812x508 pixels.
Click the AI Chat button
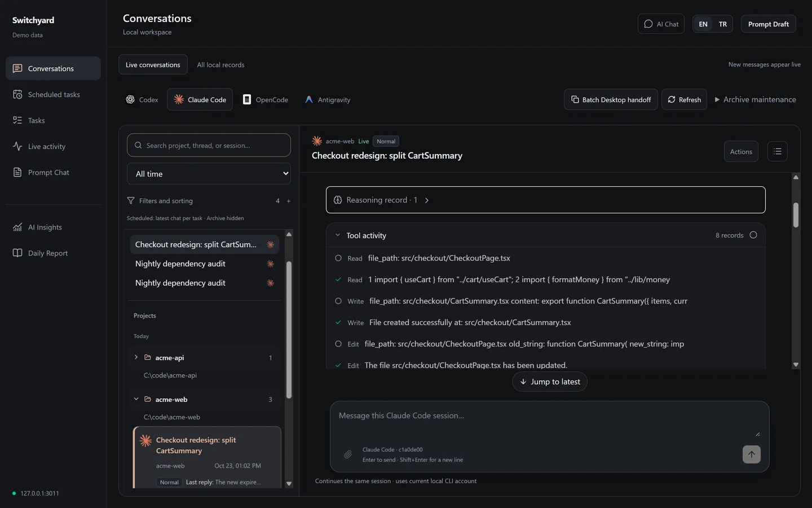(661, 24)
